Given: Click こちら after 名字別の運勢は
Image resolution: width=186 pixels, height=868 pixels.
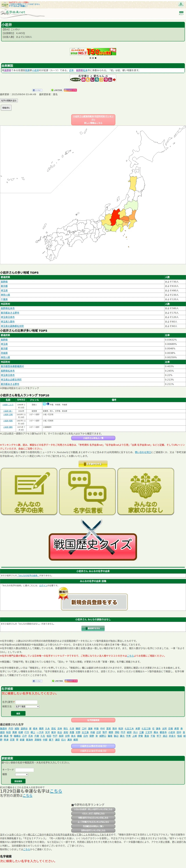Looking at the screenshot, I should pos(27,796).
